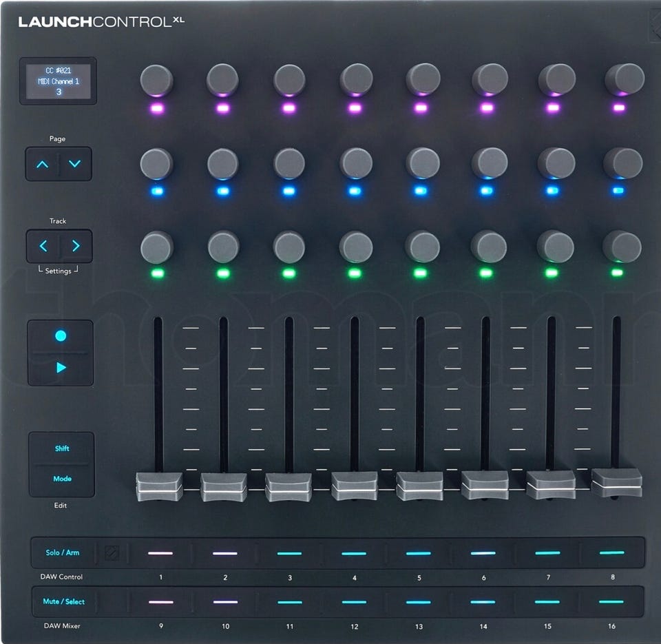Click the eighth green-lit knob in bottom row

click(622, 246)
